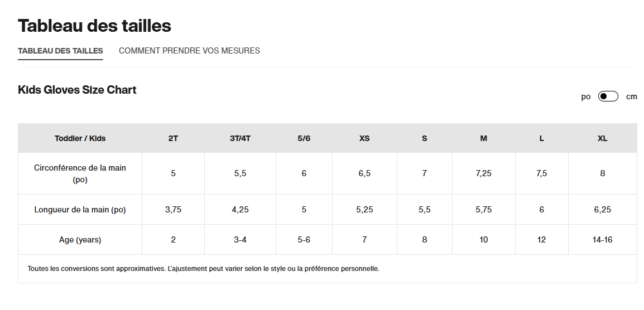This screenshot has height=310, width=644.
Task: Click the Age (years) row label
Action: tap(80, 240)
